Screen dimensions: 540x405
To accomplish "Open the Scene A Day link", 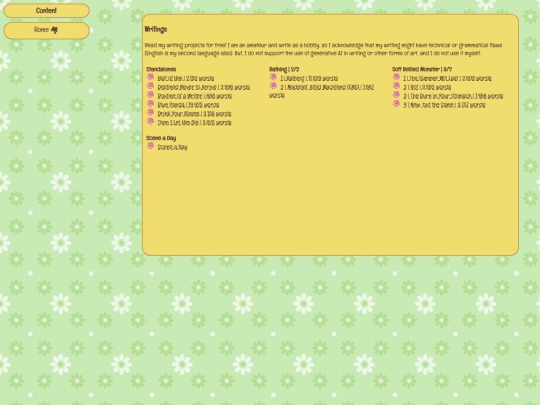I will 172,147.
